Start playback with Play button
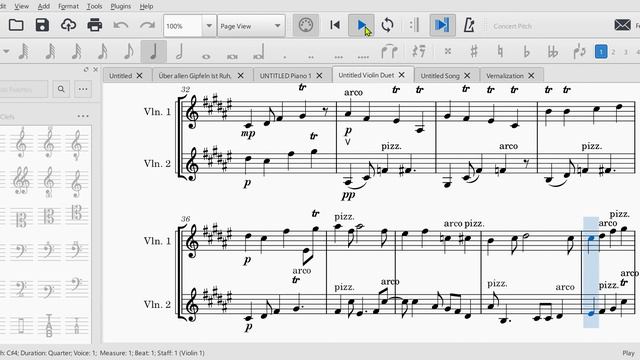The image size is (640, 360). (x=362, y=25)
